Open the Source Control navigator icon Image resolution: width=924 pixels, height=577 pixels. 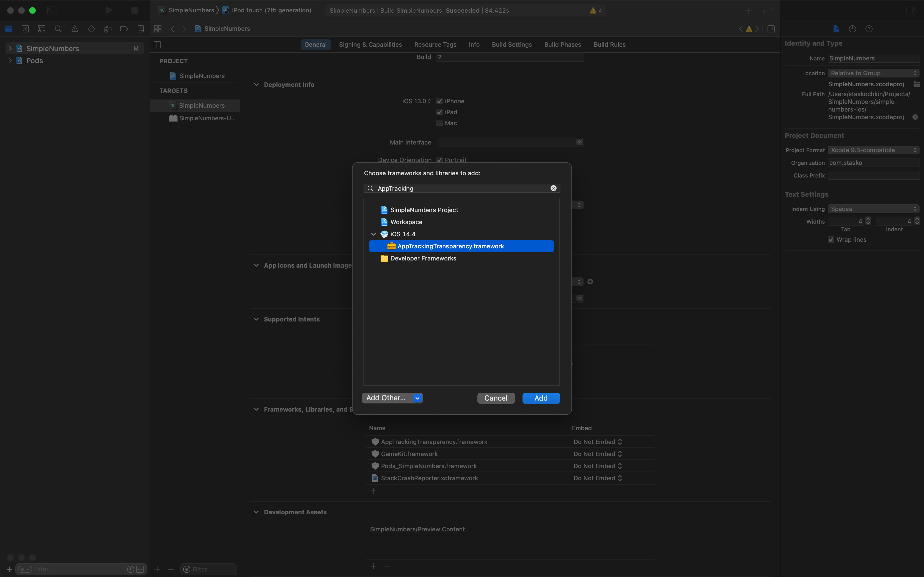point(25,29)
